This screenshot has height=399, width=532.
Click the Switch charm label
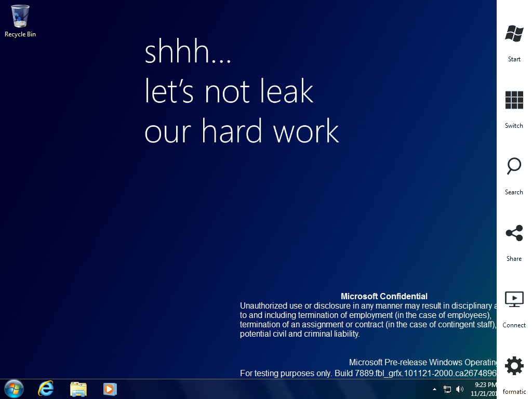(x=514, y=126)
